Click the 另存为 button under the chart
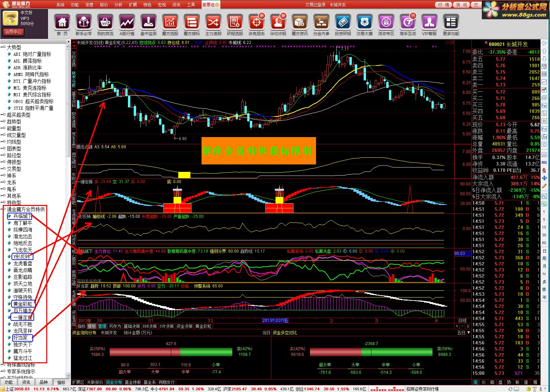Viewport: 550px width, 392px height. coord(115,326)
